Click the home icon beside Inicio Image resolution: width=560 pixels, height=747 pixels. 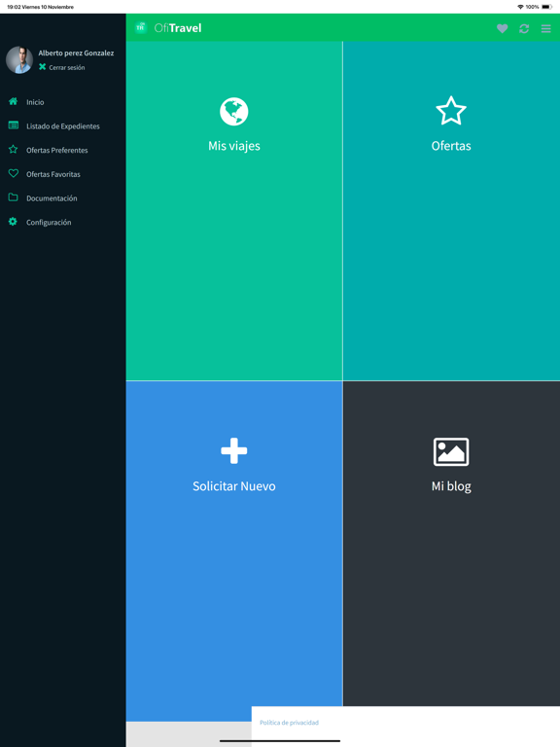(x=14, y=101)
